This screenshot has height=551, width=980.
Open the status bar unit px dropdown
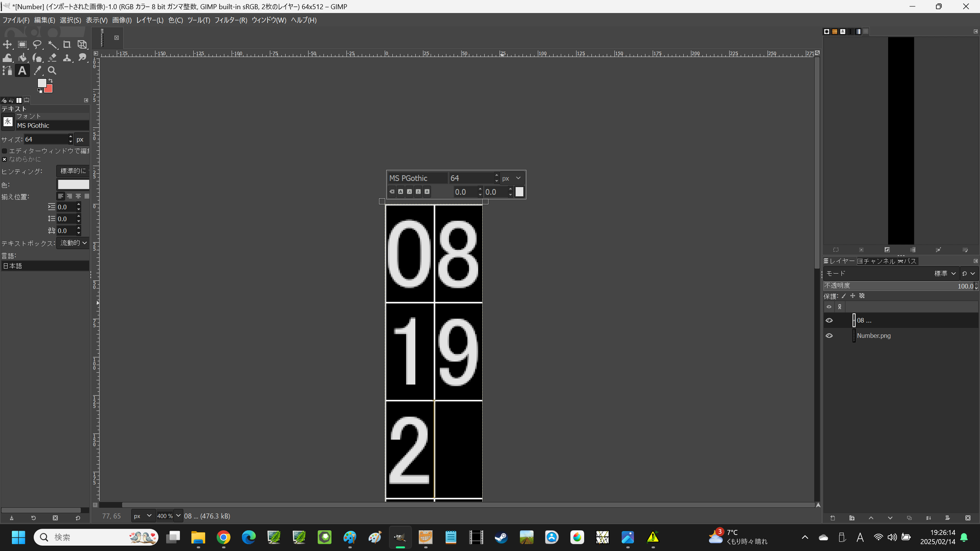click(x=143, y=516)
